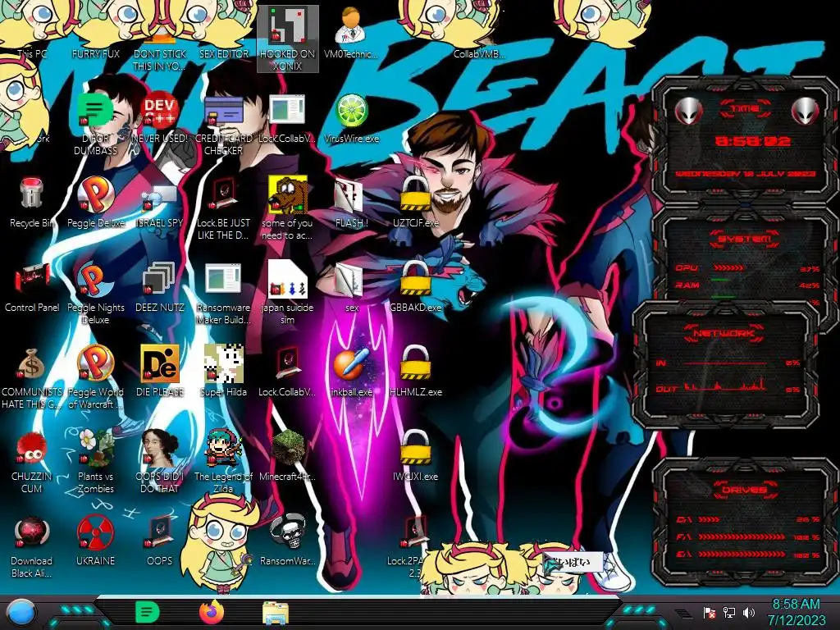
Task: Open the DI FOR DUMBASS green icon
Action: (x=95, y=125)
